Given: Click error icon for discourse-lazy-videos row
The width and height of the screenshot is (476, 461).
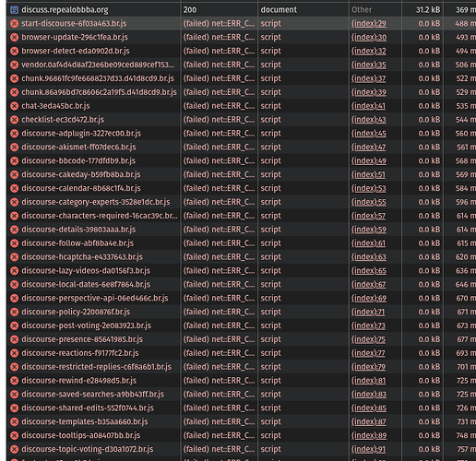Looking at the screenshot, I should pyautogui.click(x=14, y=271).
